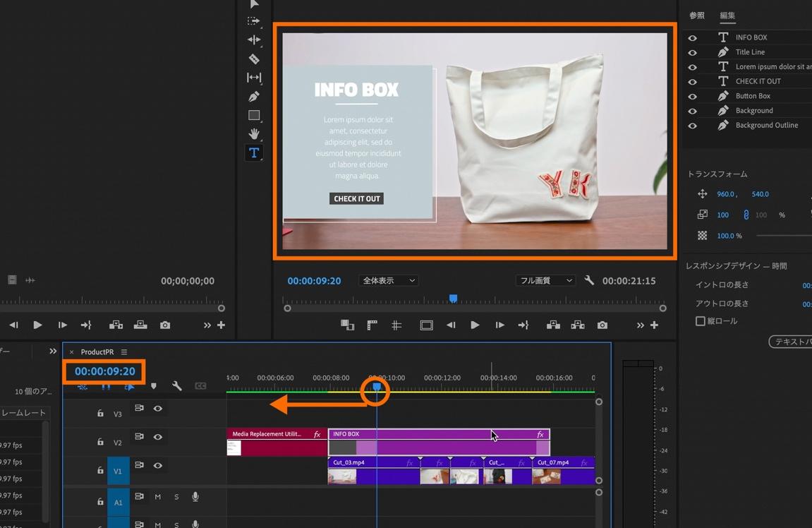The image size is (812, 528).
Task: Open the 全体表示 zoom level dropdown
Action: click(x=388, y=280)
